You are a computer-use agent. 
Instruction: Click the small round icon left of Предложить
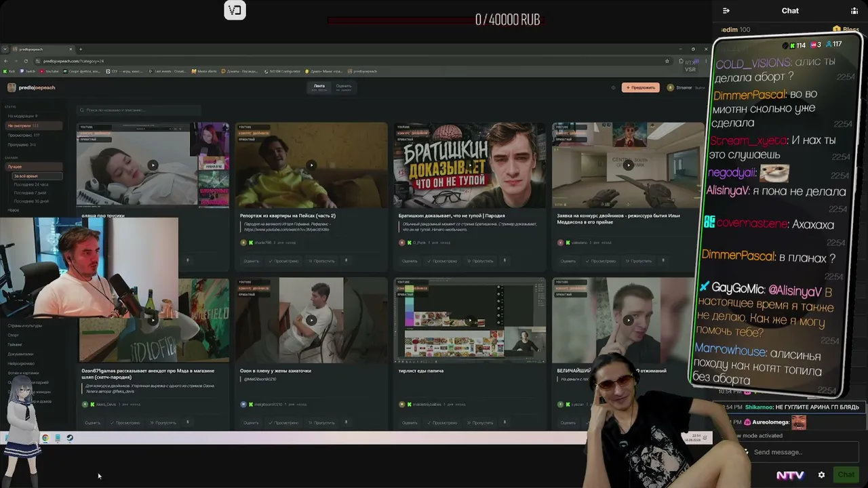click(613, 87)
